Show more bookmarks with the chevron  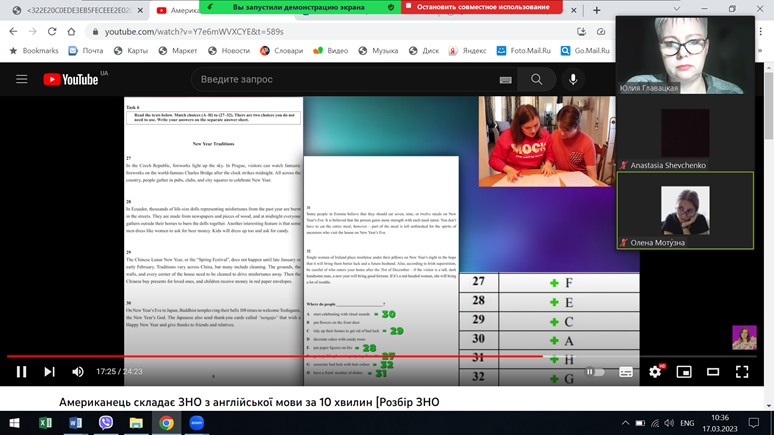coord(760,50)
